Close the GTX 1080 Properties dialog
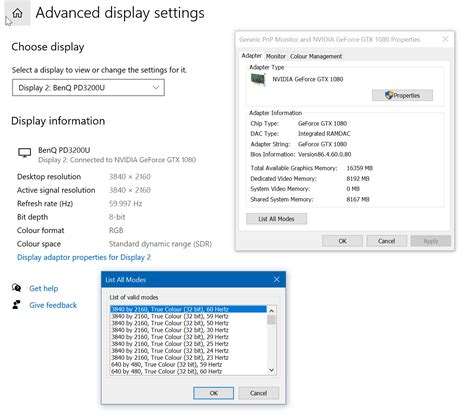Screen dimensions: 474x420 tap(445, 39)
